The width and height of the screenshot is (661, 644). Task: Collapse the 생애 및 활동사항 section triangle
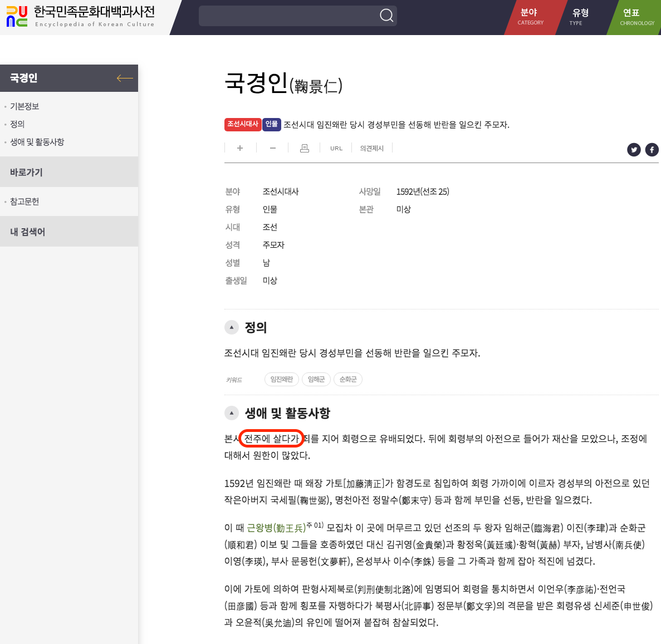(232, 413)
